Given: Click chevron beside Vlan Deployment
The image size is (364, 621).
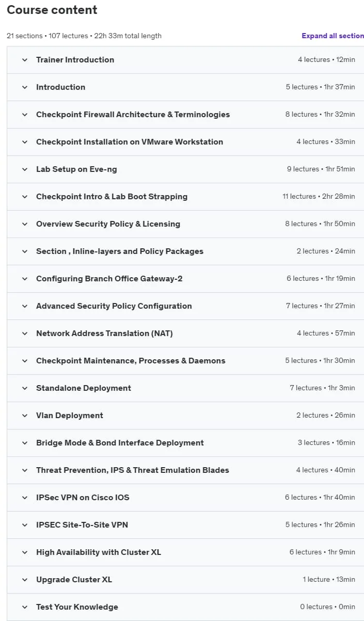Looking at the screenshot, I should (x=24, y=416).
